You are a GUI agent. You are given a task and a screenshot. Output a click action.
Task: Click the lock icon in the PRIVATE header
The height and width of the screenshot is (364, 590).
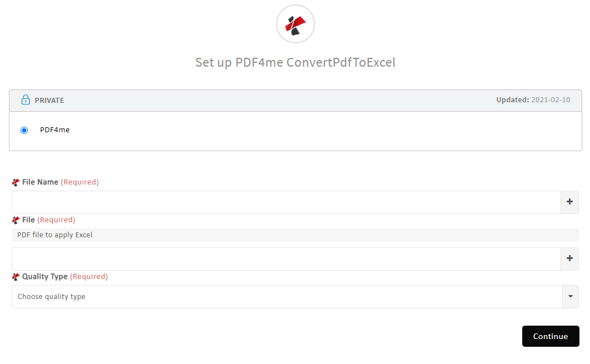click(26, 100)
